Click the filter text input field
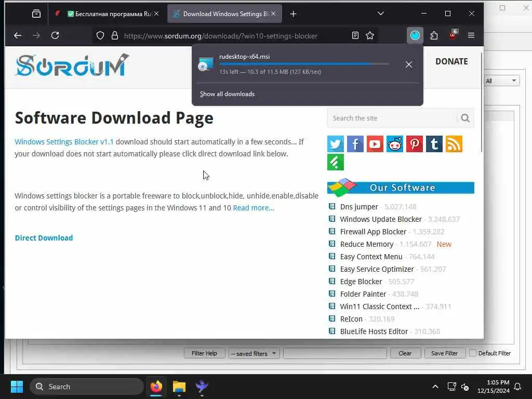 coord(335,353)
